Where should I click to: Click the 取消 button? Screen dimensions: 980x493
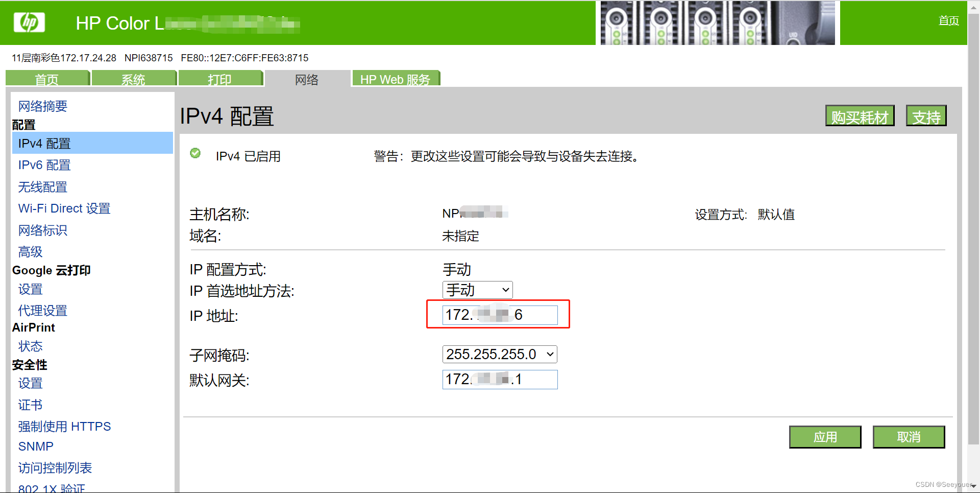[909, 437]
